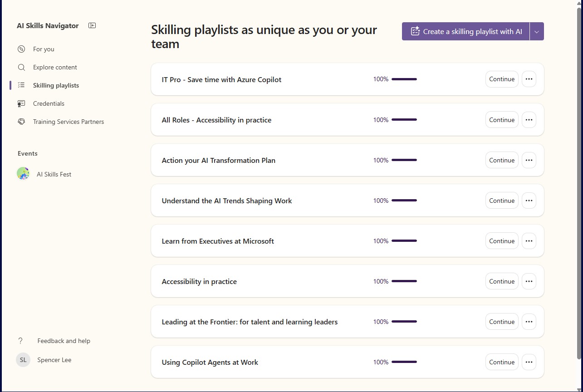Open Spencer Lee account menu

pos(54,360)
